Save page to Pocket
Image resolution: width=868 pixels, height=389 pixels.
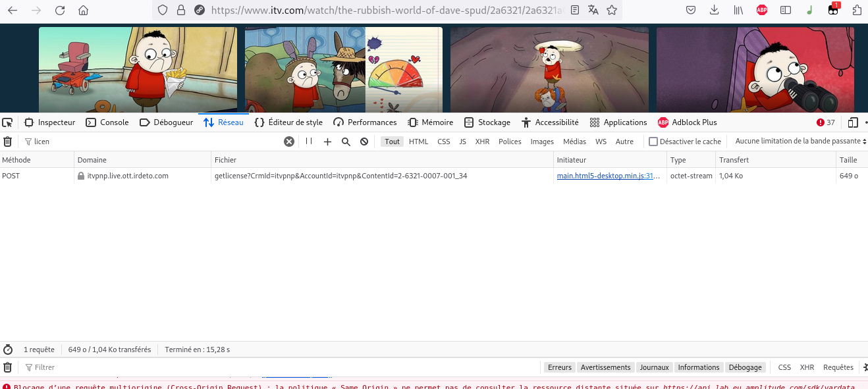691,10
